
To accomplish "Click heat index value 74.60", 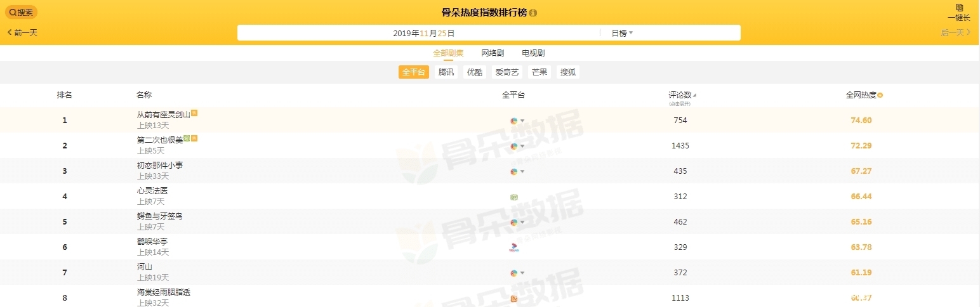I will 861,121.
